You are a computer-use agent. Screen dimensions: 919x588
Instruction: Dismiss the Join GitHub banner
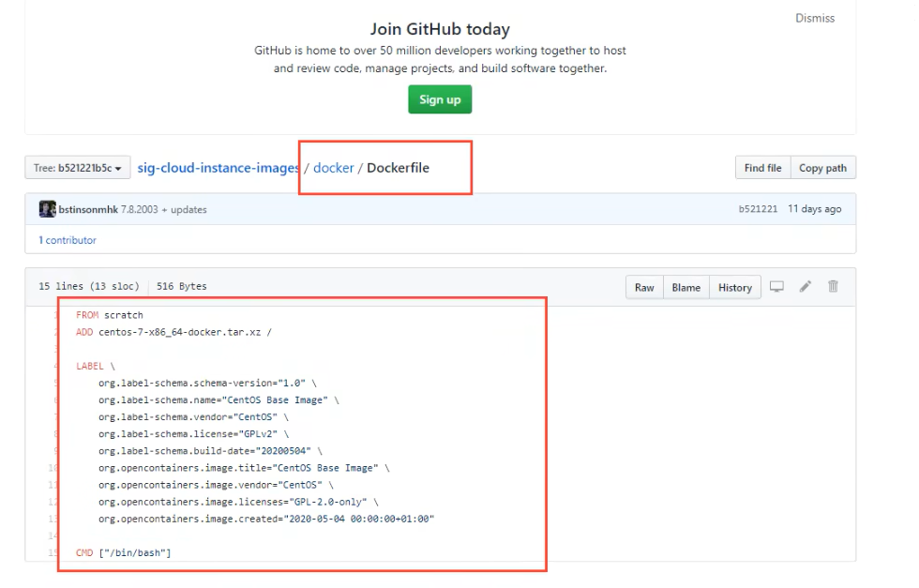tap(814, 19)
